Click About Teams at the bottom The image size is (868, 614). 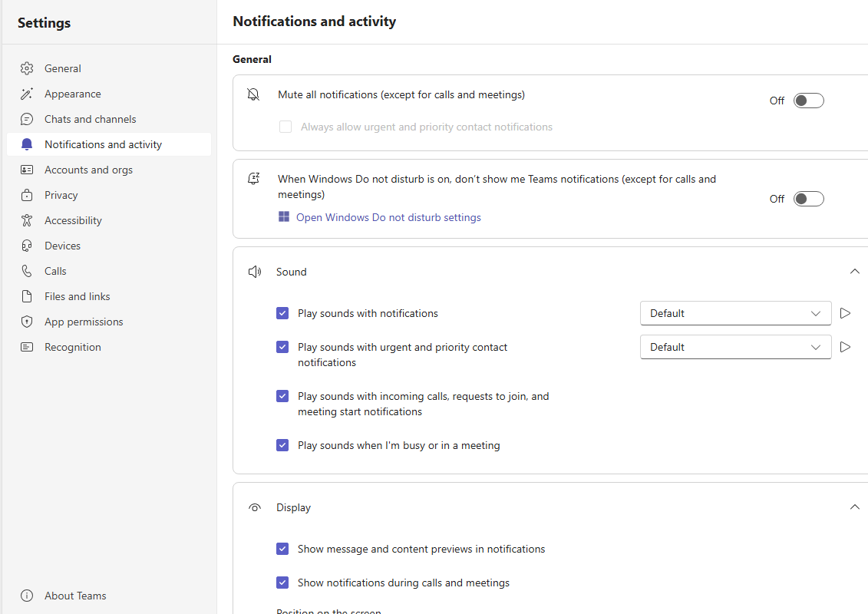coord(74,596)
